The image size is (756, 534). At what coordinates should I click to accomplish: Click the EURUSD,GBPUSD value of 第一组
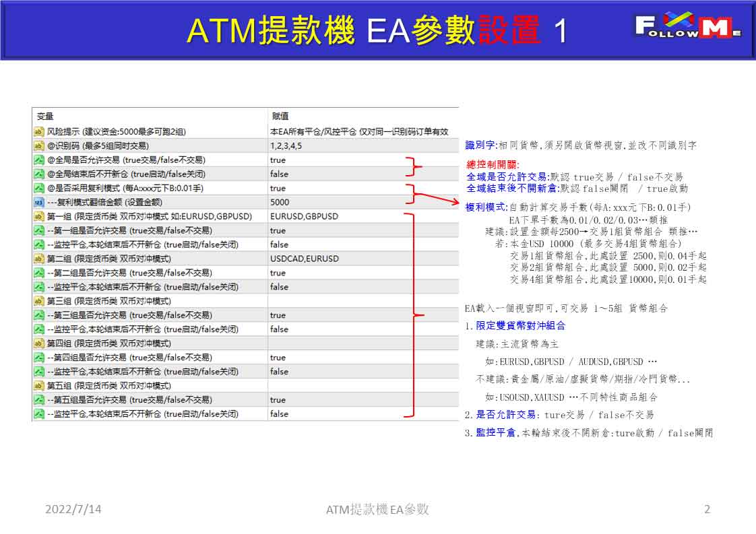305,216
